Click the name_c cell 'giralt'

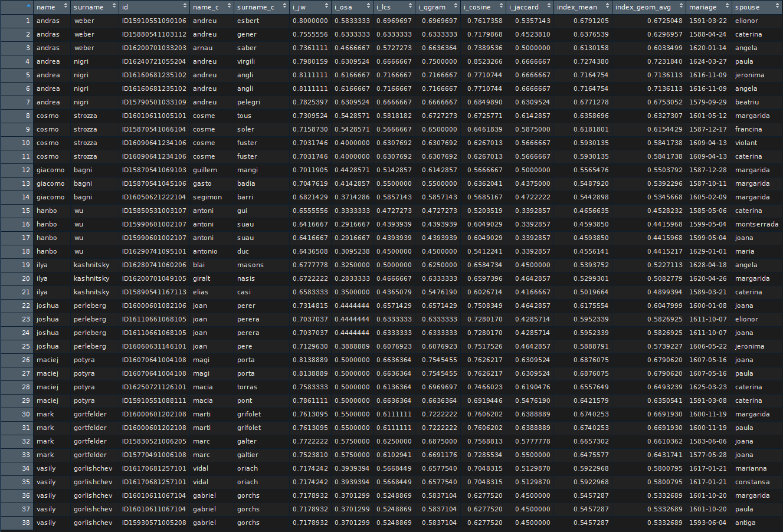coord(201,278)
